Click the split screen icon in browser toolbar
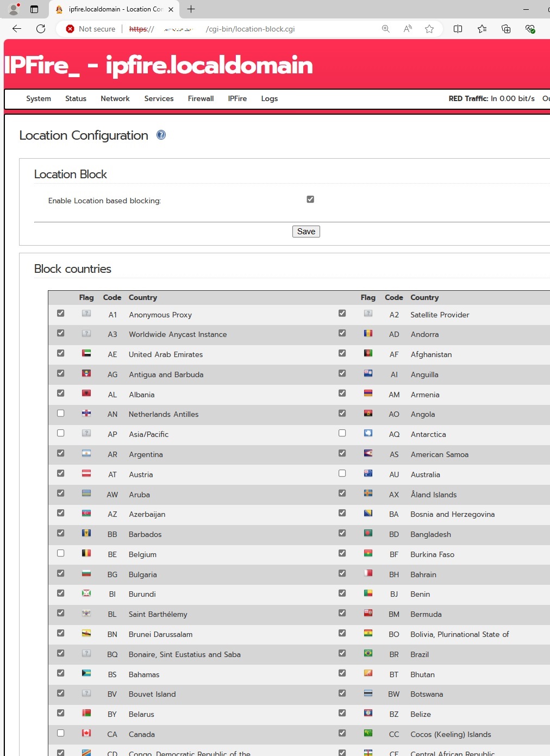Screen dimensions: 550x756 click(458, 29)
